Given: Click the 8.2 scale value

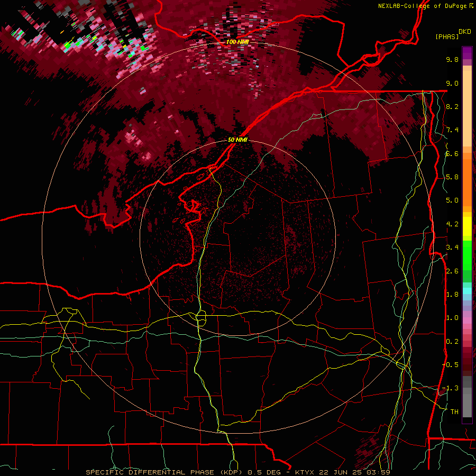Looking at the screenshot, I should (452, 106).
